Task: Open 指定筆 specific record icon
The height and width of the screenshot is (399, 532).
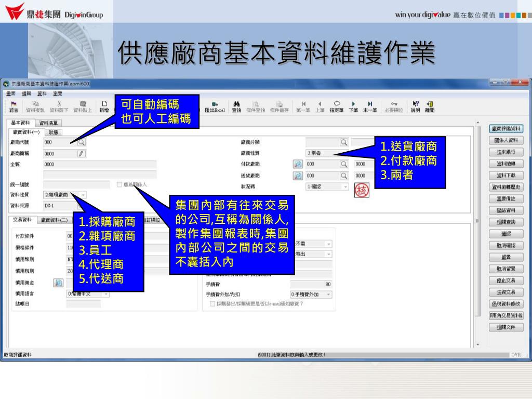Action: pos(337,107)
